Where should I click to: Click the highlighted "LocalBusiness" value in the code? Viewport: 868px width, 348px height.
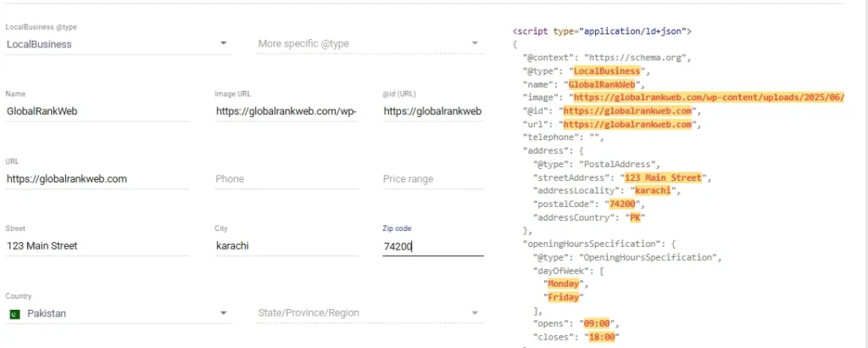607,71
